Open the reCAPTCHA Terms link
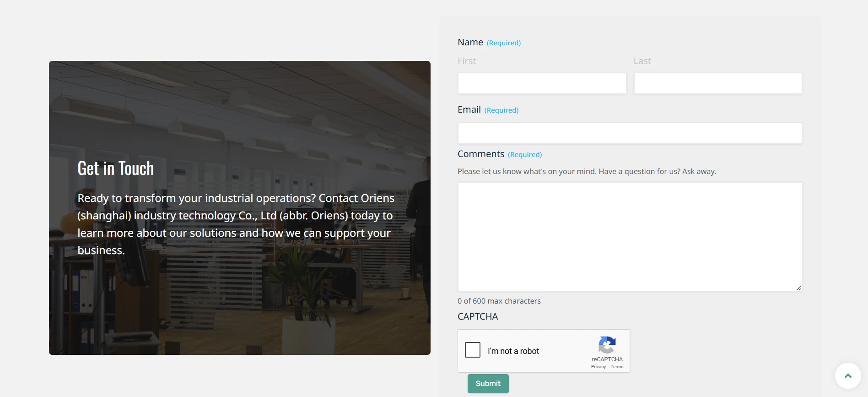 (x=617, y=367)
